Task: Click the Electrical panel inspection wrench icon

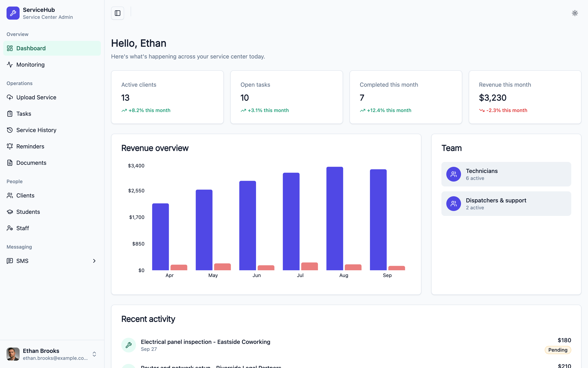Action: coord(129,345)
